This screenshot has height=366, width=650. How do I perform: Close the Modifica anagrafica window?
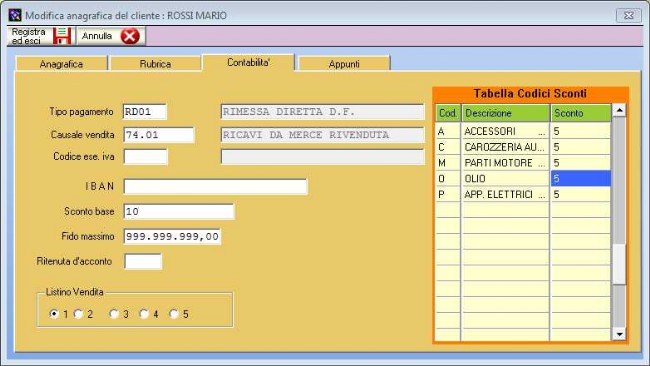(x=628, y=15)
